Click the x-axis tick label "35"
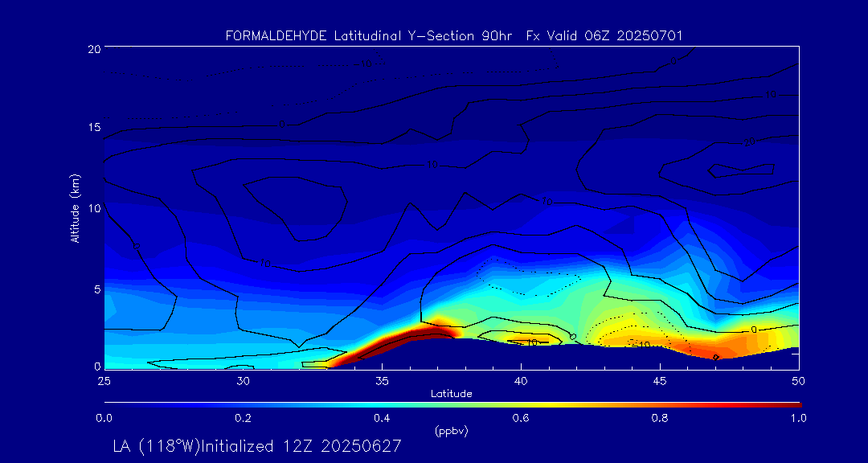Viewport: 868px width, 463px height. pyautogui.click(x=382, y=380)
